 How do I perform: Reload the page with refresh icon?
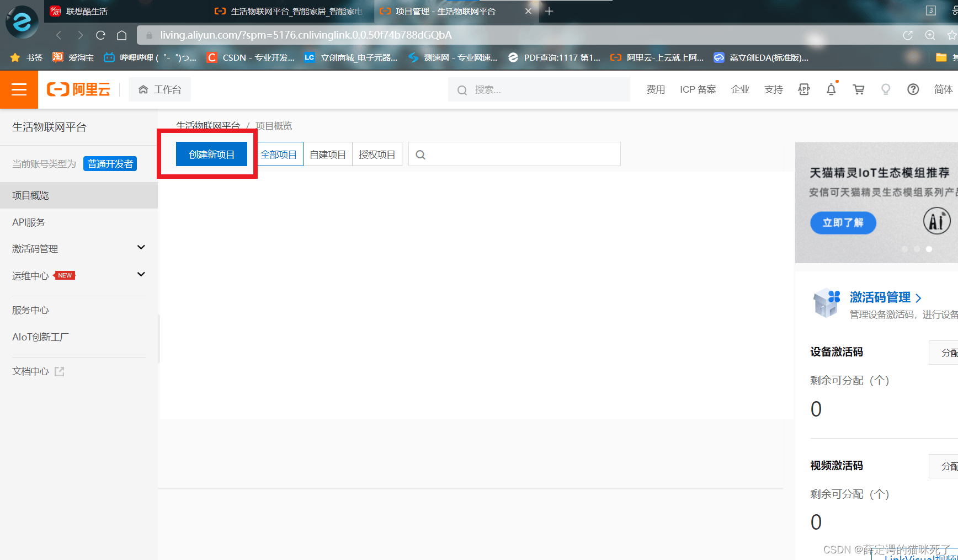pyautogui.click(x=100, y=35)
